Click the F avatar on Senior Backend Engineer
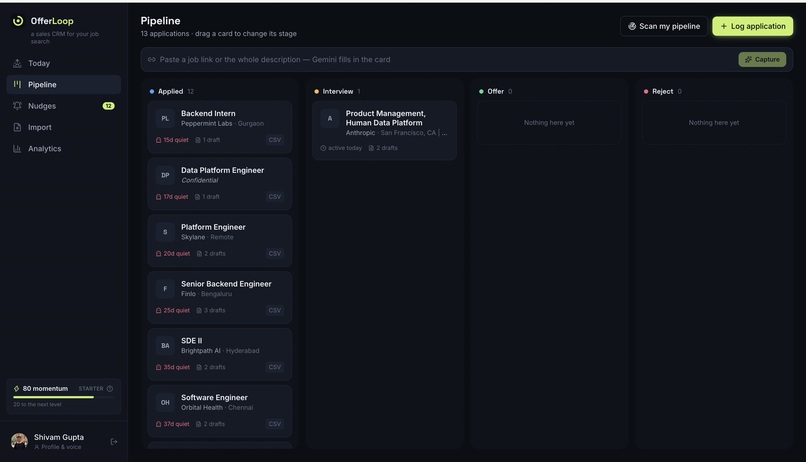 [165, 289]
